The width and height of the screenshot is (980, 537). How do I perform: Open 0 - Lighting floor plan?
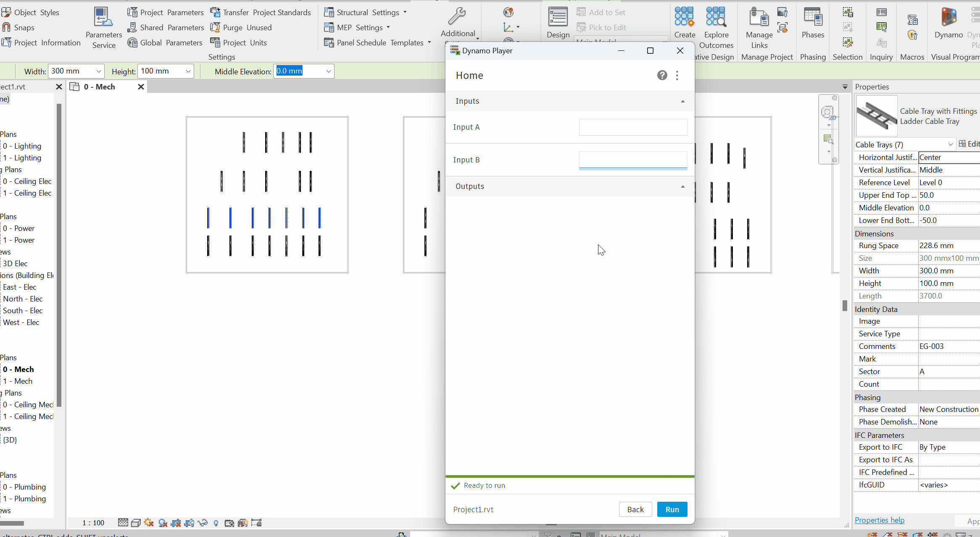tap(22, 146)
